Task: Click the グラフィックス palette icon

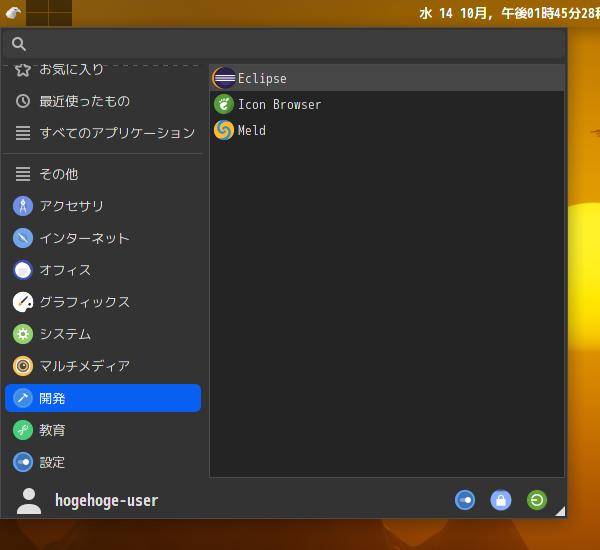Action: [23, 302]
